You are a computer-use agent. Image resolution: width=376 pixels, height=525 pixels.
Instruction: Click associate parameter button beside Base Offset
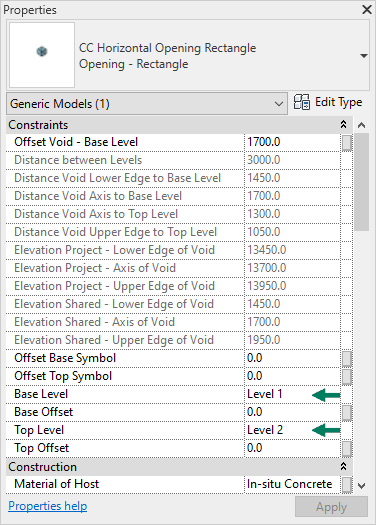coord(347,412)
